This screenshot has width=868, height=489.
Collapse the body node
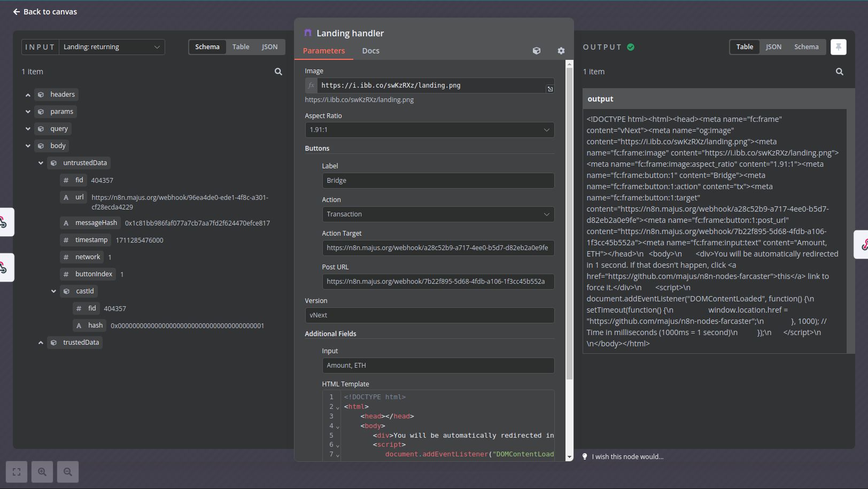pos(28,146)
